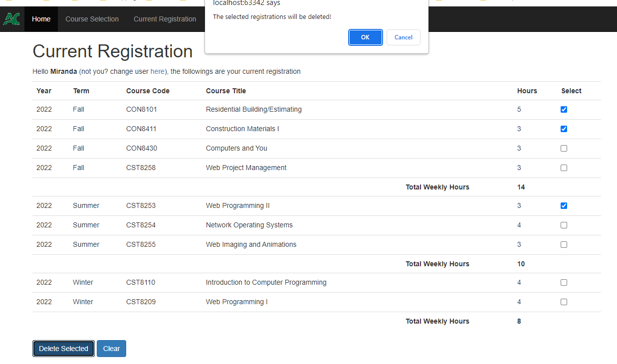Viewport: 617px width, 364px height.
Task: Clear all selections with the Clear button
Action: [x=111, y=348]
